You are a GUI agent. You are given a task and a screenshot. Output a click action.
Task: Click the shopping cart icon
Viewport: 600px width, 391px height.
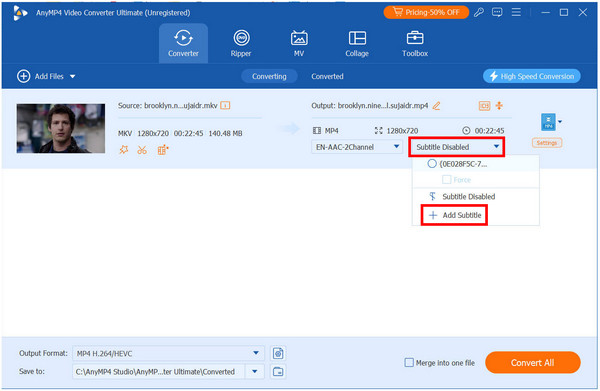[398, 12]
